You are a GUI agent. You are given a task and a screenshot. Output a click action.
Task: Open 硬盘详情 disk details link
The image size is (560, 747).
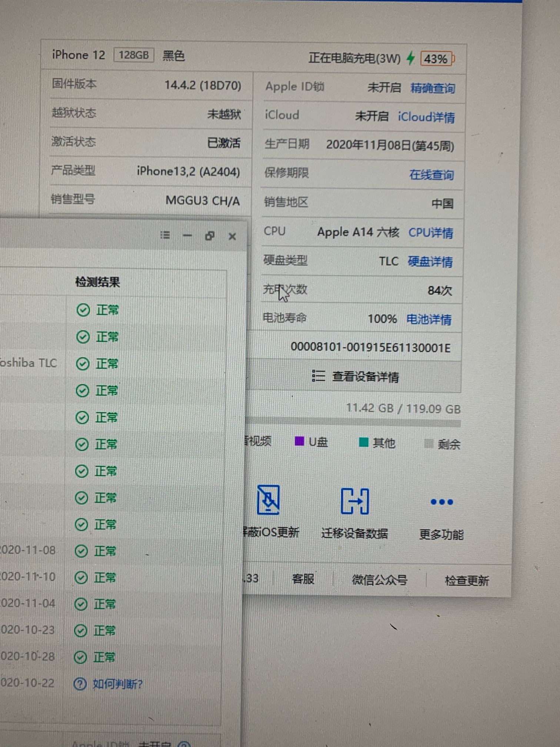click(x=430, y=262)
